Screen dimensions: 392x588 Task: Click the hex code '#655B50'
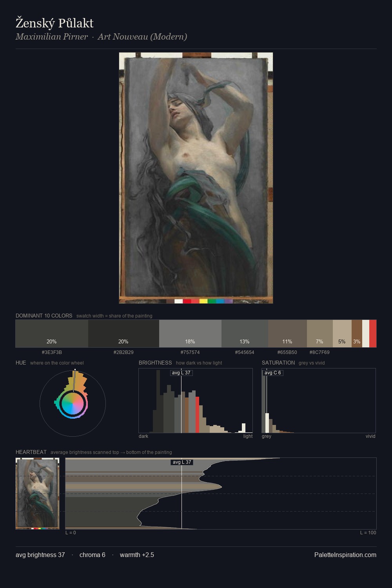[x=287, y=352]
